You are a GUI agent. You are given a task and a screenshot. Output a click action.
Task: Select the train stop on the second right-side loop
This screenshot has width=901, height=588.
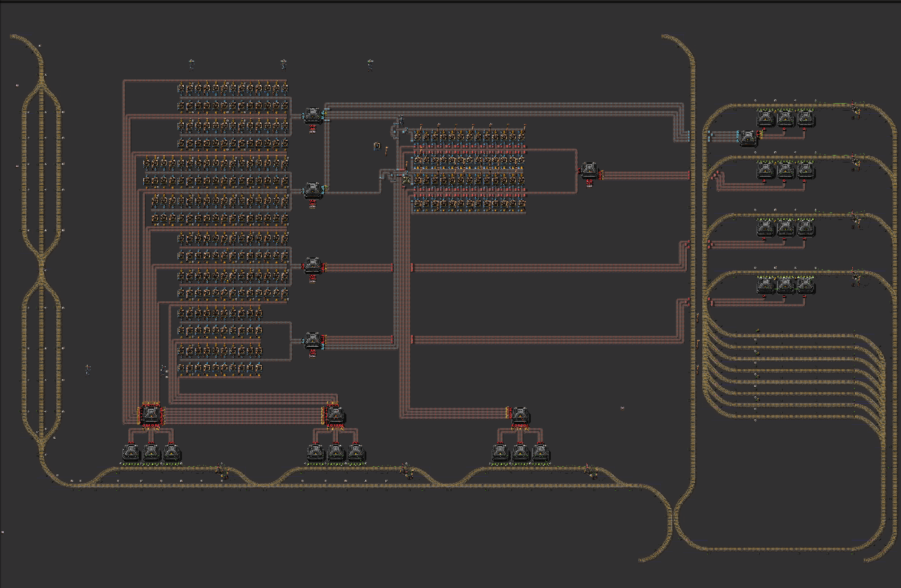856,162
